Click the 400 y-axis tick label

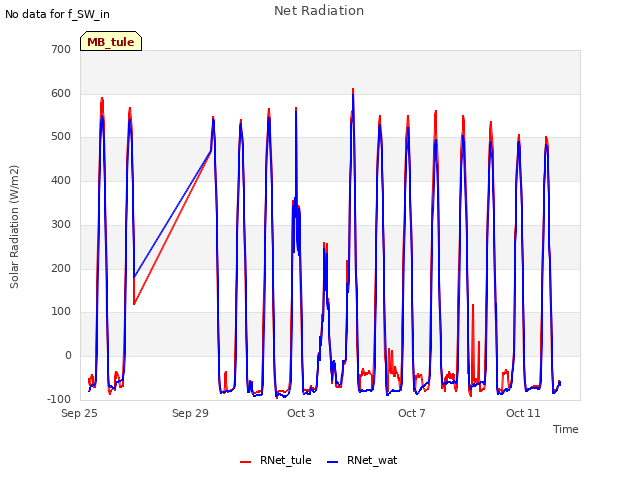click(x=61, y=180)
